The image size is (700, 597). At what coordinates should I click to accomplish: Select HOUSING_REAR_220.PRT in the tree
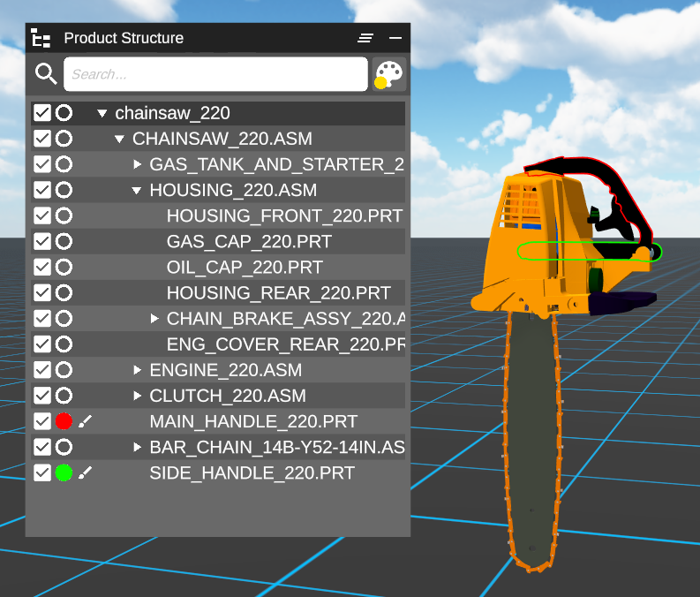coord(278,292)
